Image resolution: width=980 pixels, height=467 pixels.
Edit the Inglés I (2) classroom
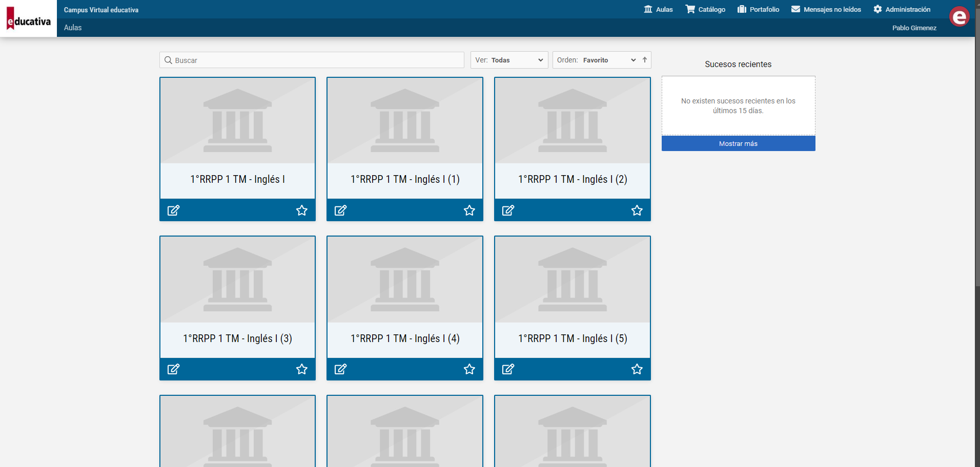[x=508, y=210]
